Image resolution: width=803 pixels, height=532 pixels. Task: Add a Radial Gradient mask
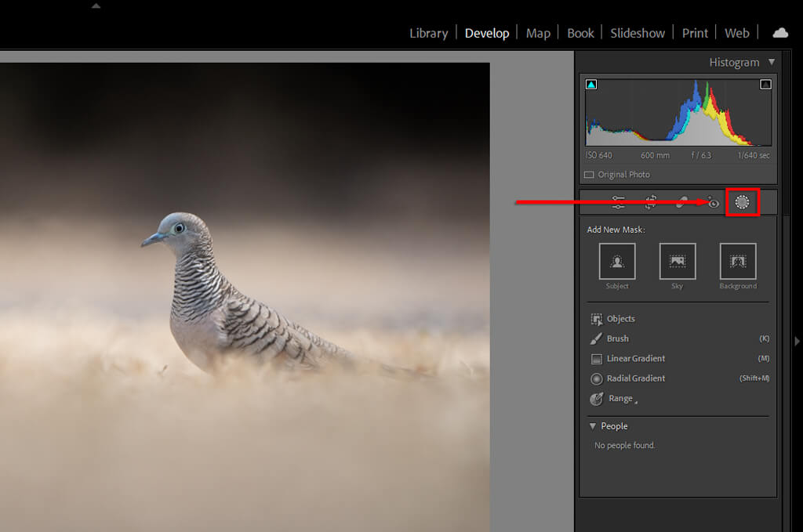[635, 378]
